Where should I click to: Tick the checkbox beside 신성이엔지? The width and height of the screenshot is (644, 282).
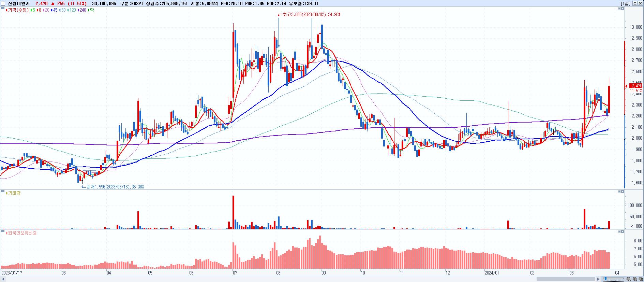coord(3,3)
